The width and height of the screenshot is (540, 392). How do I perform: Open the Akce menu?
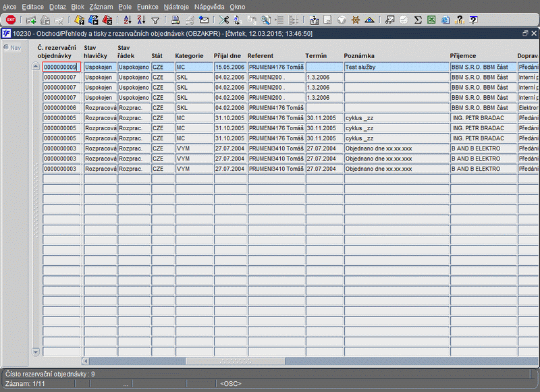[9, 7]
